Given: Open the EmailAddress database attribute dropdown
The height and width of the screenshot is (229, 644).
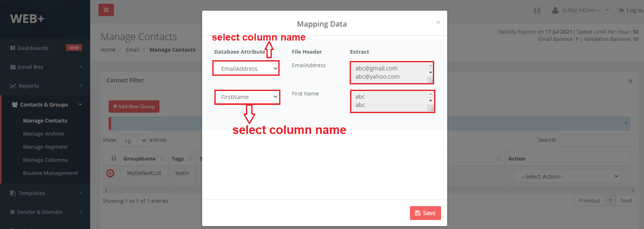Looking at the screenshot, I should click(246, 68).
